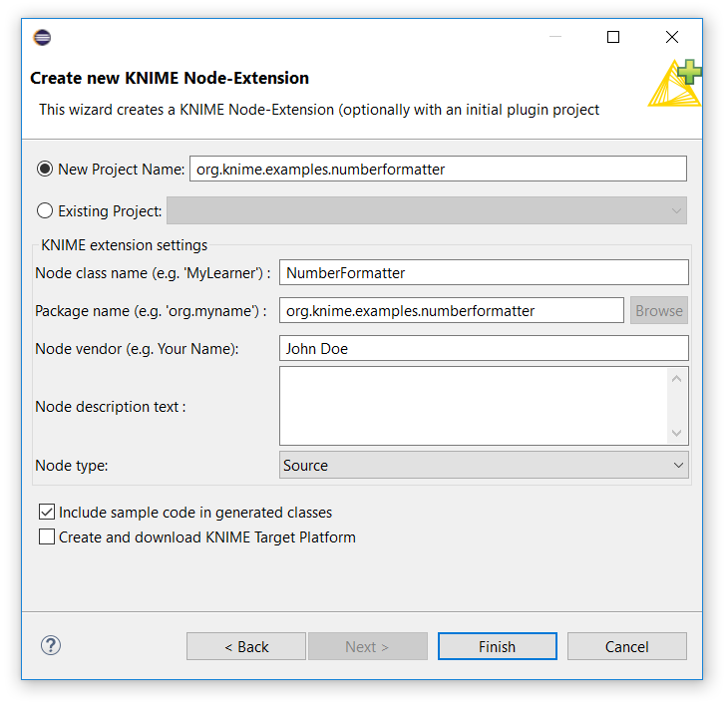
Task: Click the Eclipse icon in the title bar
Action: (42, 37)
